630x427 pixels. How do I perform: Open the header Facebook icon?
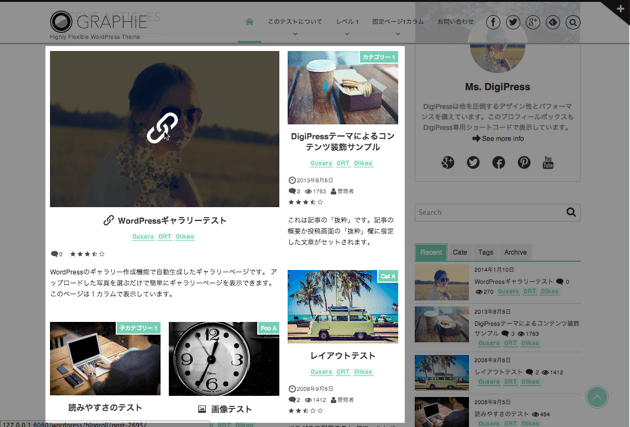click(x=493, y=22)
